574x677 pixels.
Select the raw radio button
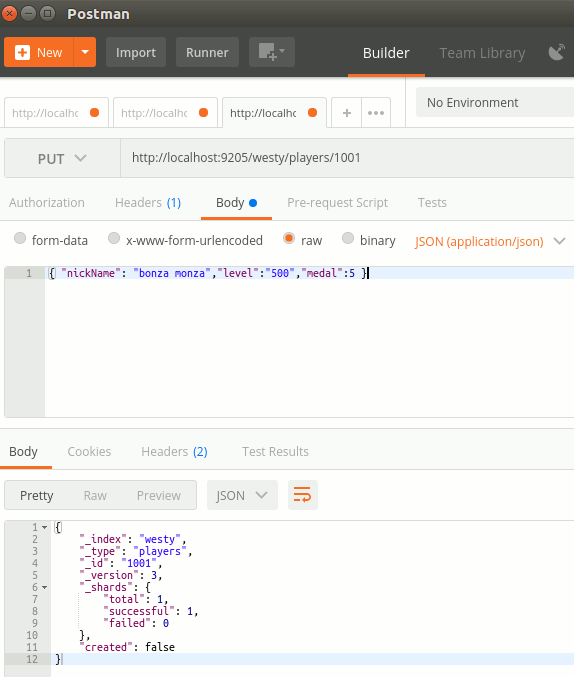pyautogui.click(x=289, y=238)
